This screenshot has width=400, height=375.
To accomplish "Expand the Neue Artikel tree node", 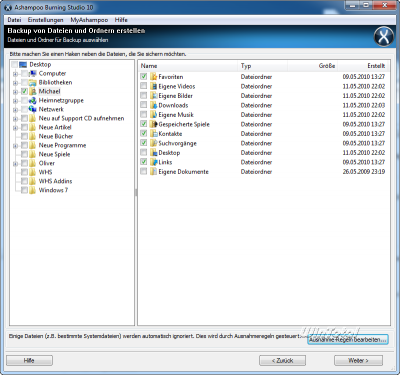I will pyautogui.click(x=15, y=128).
